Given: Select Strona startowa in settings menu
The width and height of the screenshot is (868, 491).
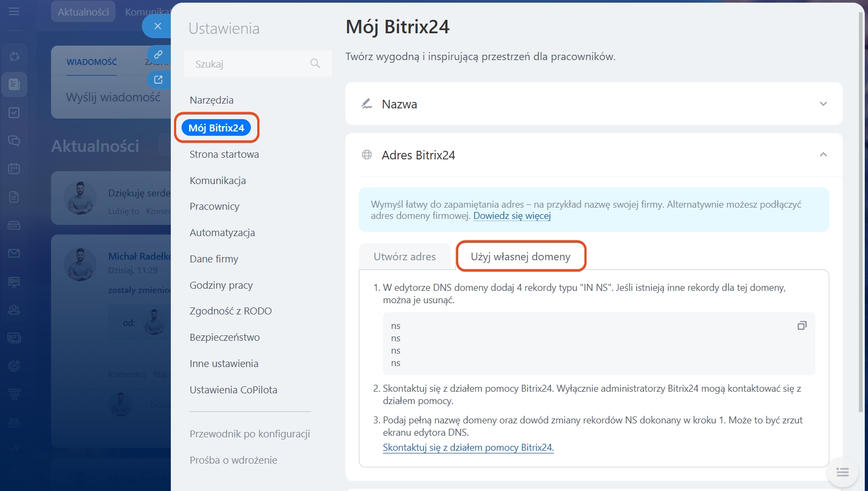Looking at the screenshot, I should [x=224, y=155].
